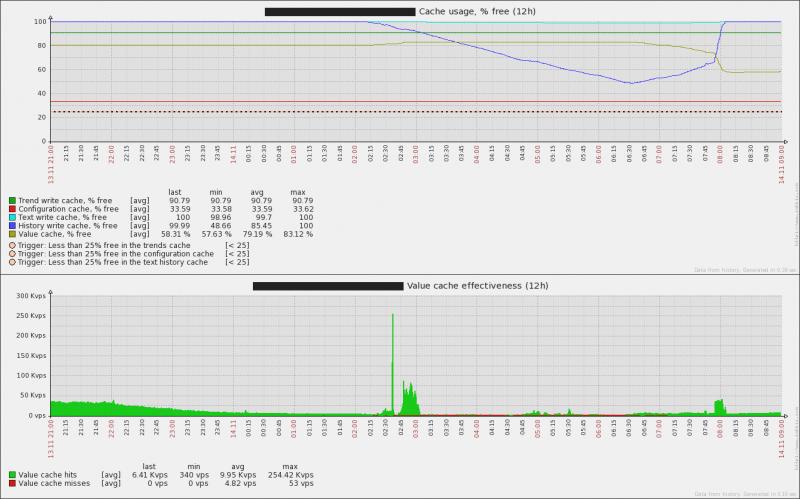Screen dimensions: 800x499
Task: Click the Configuration cache min value "33.58"
Action: click(x=221, y=209)
